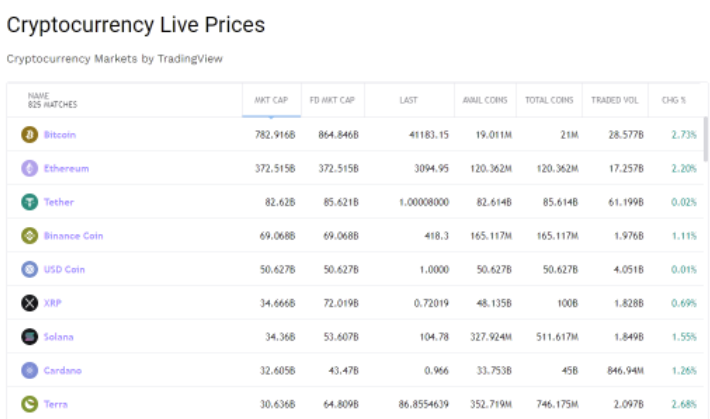
Task: Click Tether last price 1.00008000
Action: [x=424, y=202]
